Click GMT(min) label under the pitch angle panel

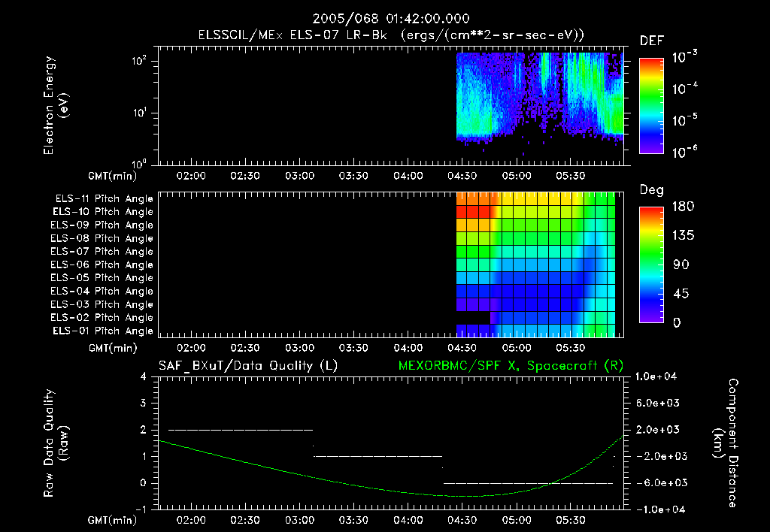113,349
